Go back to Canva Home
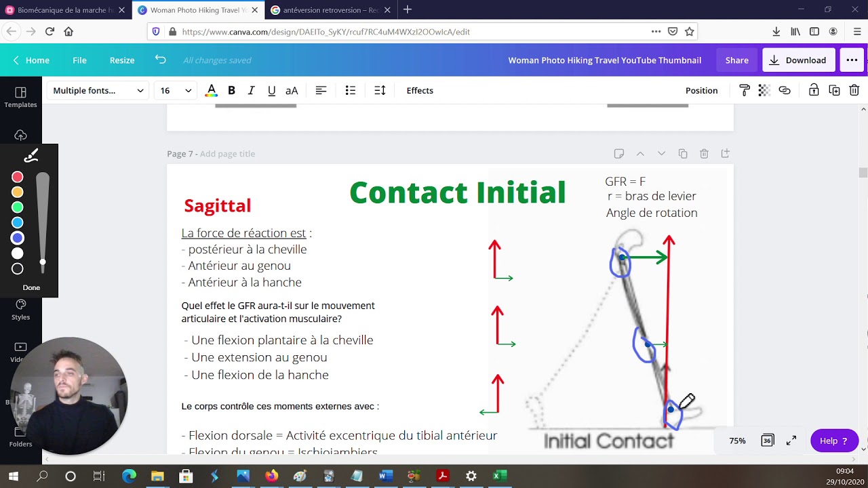Screen dimensions: 868x488 click(31, 60)
